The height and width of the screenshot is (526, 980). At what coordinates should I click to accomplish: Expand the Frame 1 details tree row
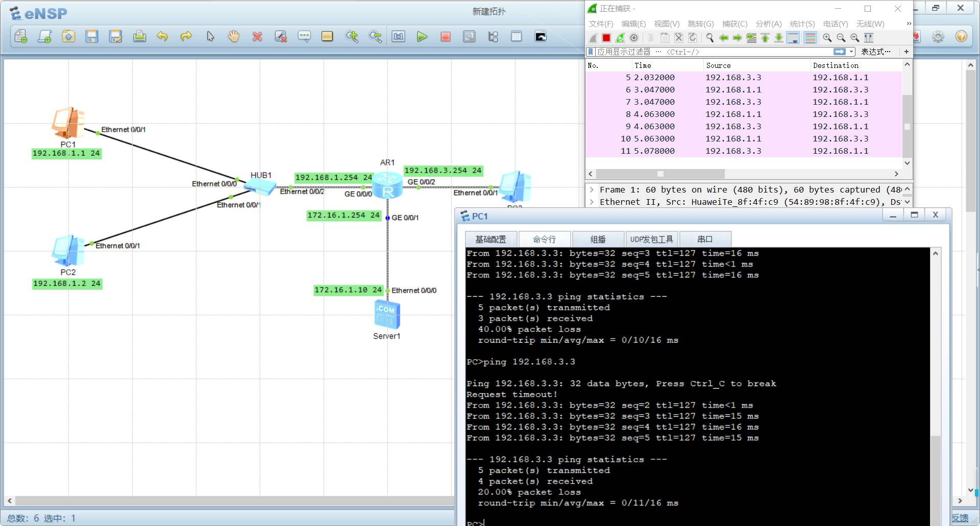point(592,190)
